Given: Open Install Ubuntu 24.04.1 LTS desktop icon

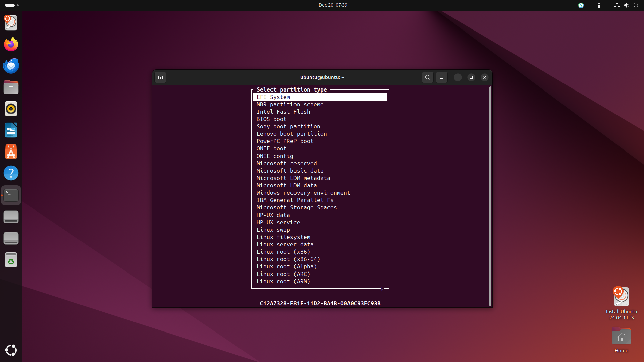Looking at the screenshot, I should coord(621,303).
